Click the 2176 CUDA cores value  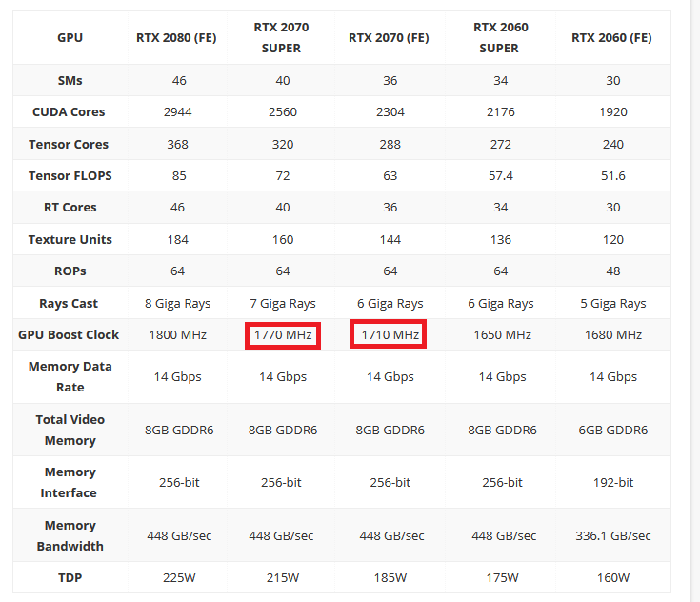point(500,112)
